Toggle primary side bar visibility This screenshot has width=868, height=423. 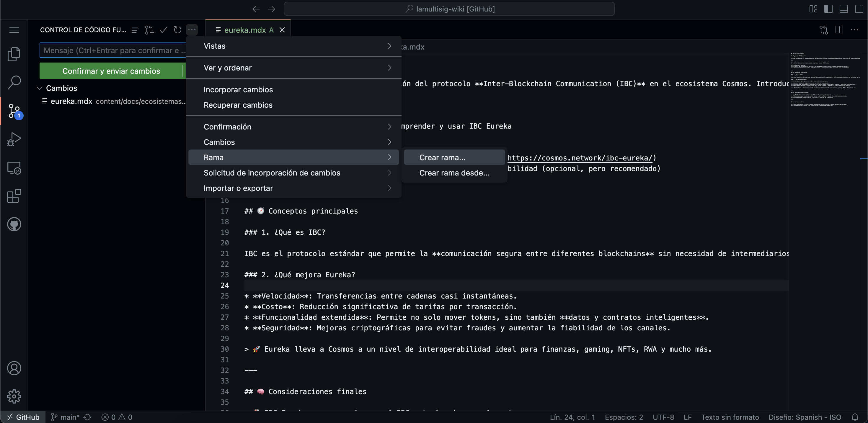point(828,9)
